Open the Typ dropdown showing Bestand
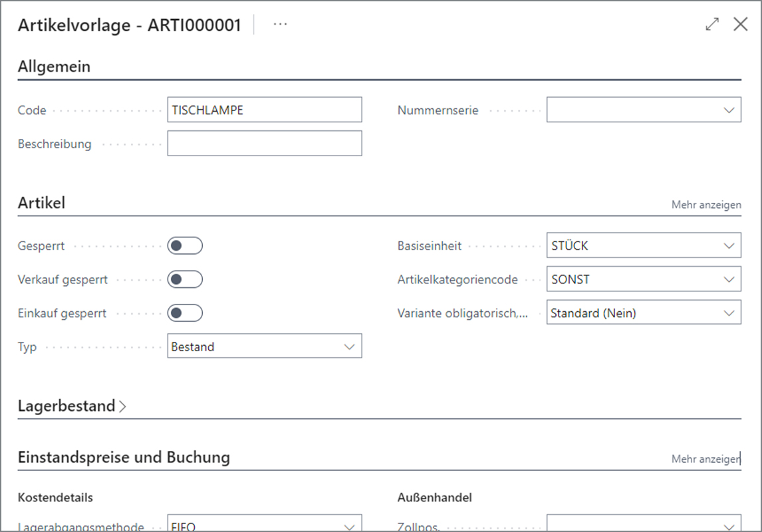The height and width of the screenshot is (532, 762). [265, 346]
